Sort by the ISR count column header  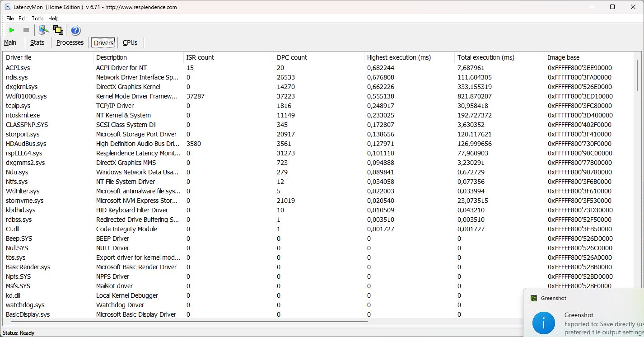(x=229, y=57)
